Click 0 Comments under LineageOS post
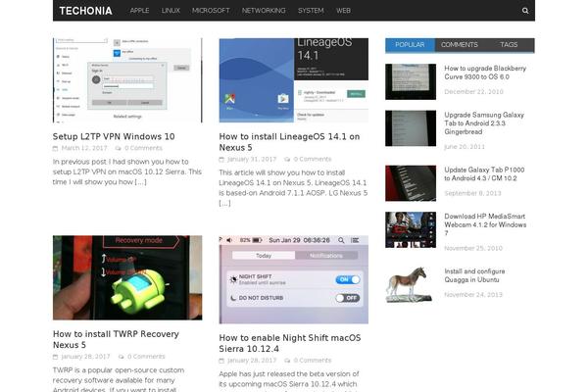 coord(313,159)
